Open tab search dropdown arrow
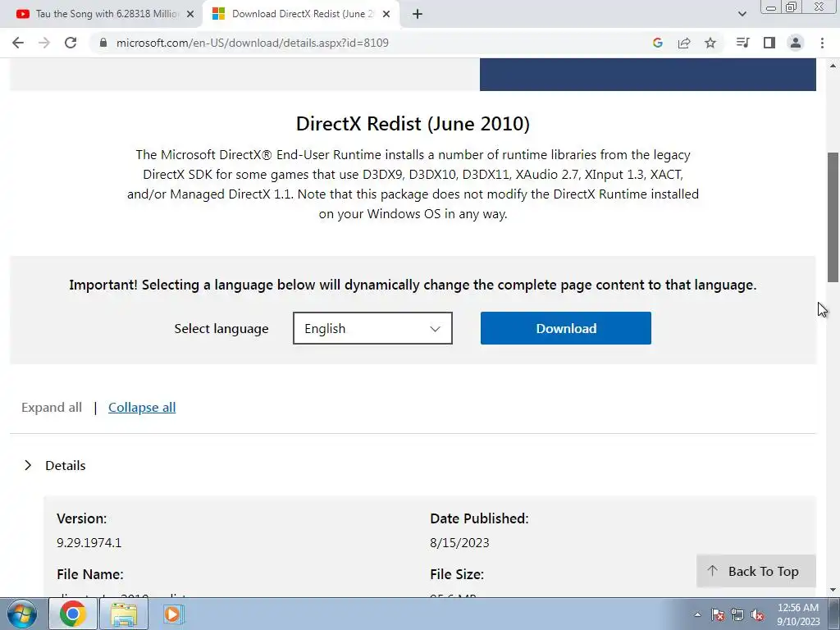840x630 pixels. click(x=742, y=14)
